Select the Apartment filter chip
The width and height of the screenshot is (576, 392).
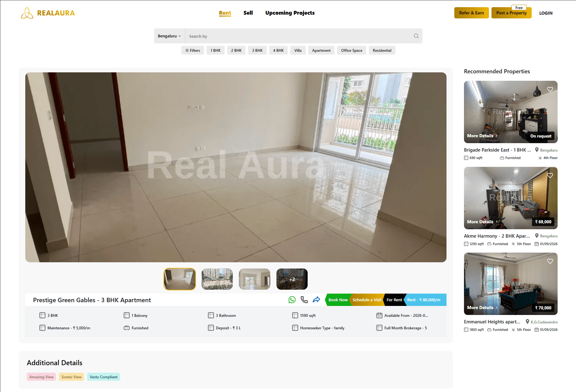(321, 50)
